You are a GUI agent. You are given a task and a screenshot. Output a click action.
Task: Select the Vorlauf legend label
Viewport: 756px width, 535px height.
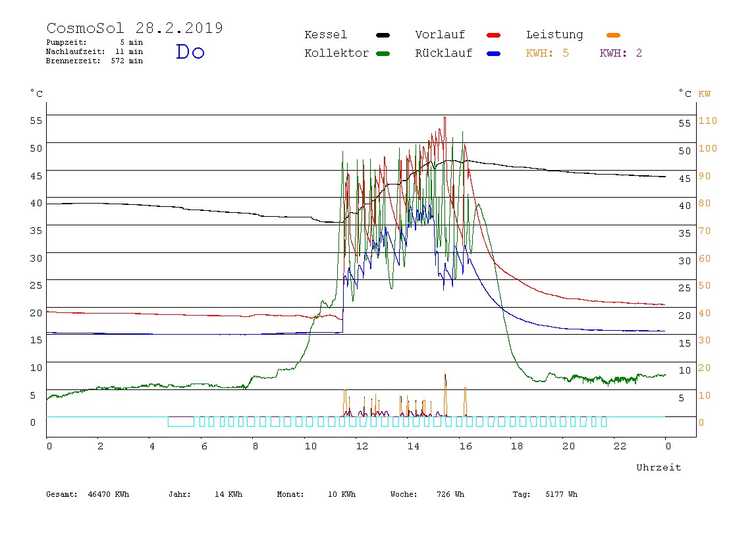coord(440,35)
